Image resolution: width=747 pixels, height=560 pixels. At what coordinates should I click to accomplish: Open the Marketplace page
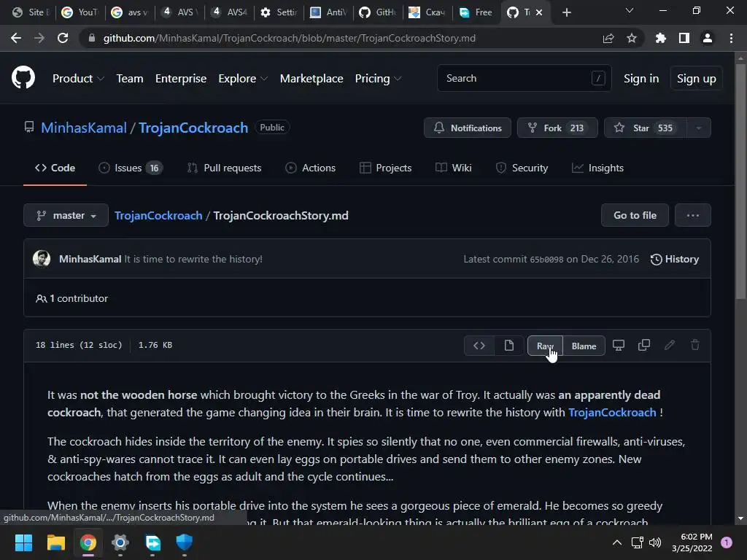[311, 79]
